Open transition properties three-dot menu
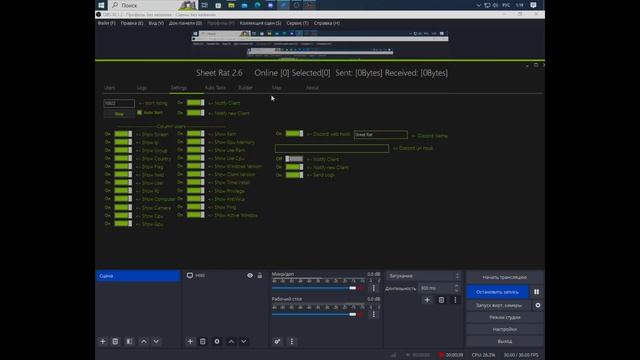Image resolution: width=640 pixels, height=360 pixels. (x=456, y=300)
